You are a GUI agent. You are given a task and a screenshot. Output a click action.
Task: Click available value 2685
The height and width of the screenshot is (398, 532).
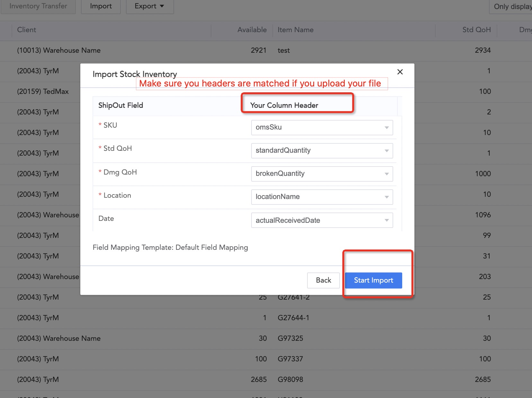tap(259, 380)
